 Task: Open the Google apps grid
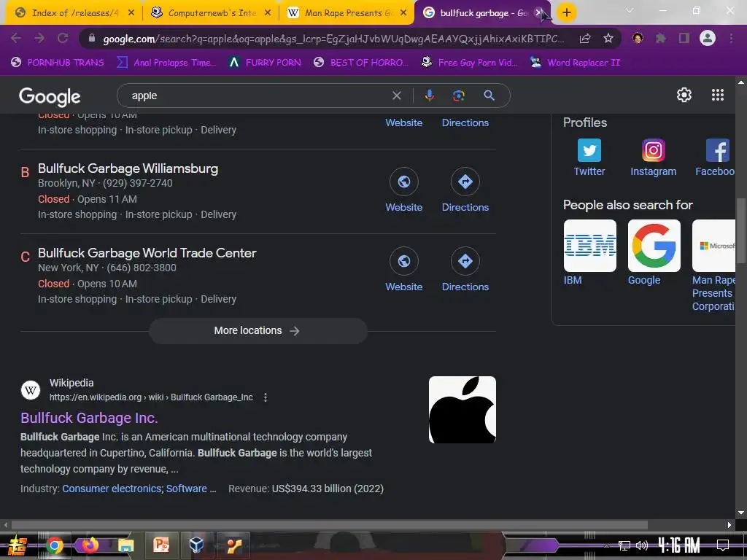pos(718,95)
